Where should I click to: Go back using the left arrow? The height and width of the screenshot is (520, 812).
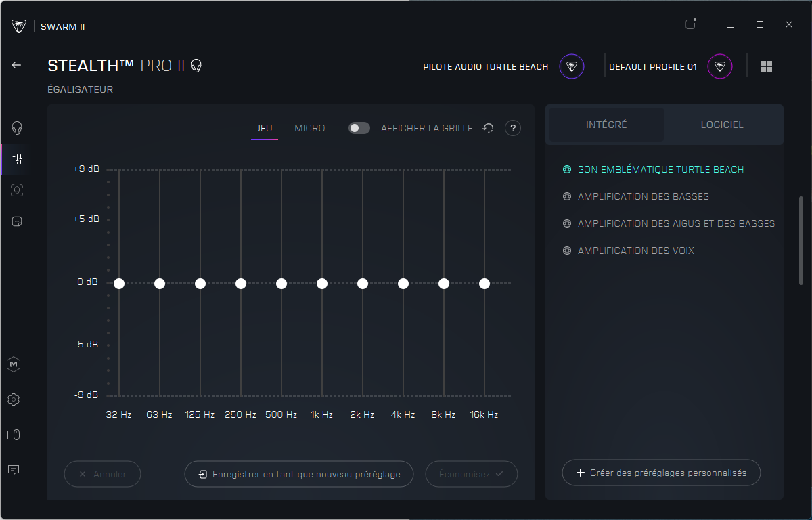click(16, 65)
